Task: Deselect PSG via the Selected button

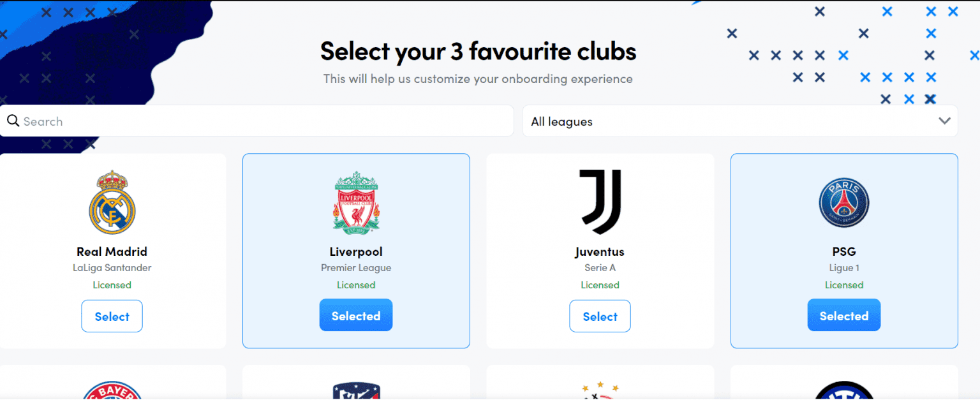Action: 844,316
